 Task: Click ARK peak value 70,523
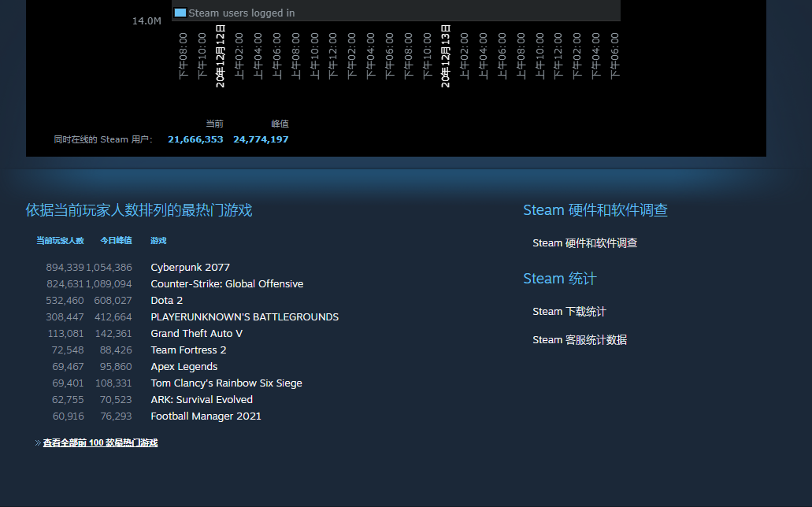(x=116, y=400)
